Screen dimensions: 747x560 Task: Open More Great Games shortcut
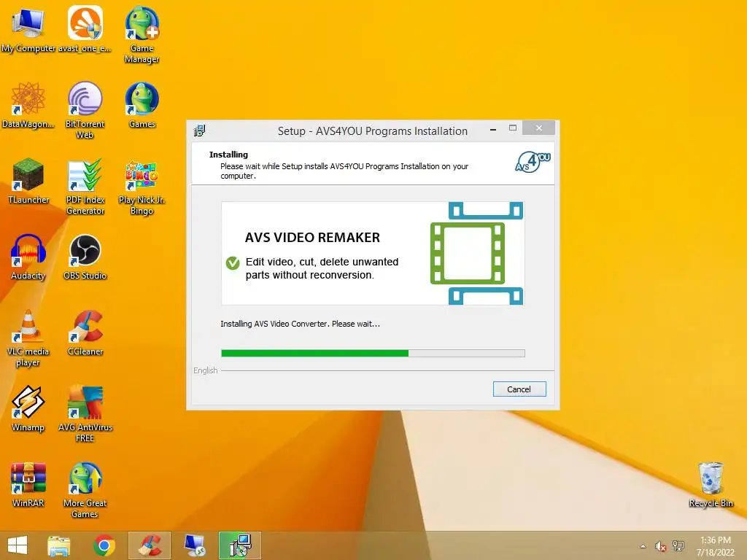coord(85,489)
